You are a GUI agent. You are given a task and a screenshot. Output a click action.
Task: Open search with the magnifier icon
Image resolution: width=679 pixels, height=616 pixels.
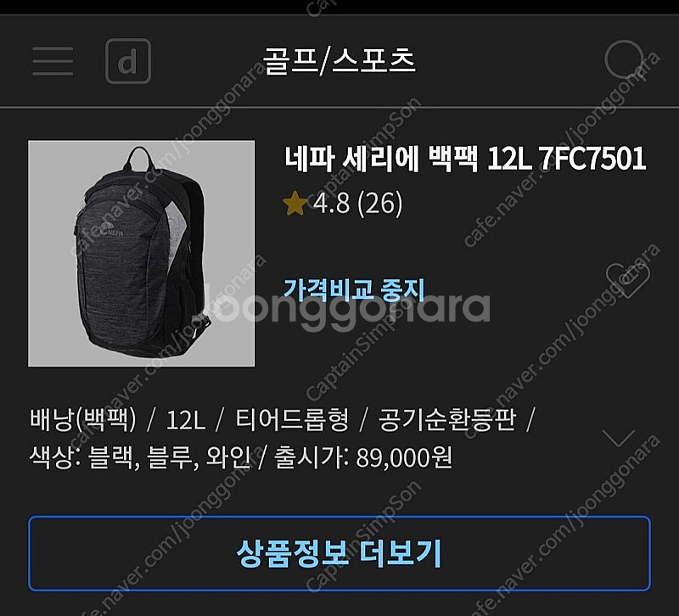coord(626,61)
